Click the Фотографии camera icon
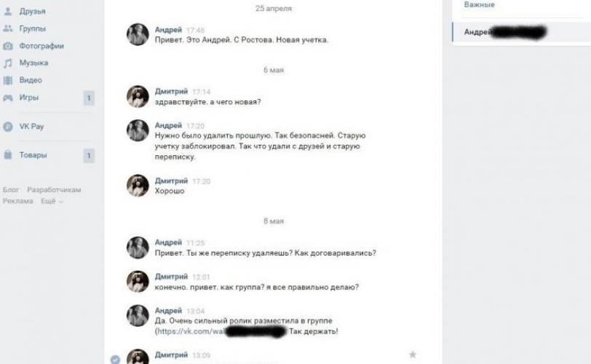This screenshot has height=364, width=591. 7,46
